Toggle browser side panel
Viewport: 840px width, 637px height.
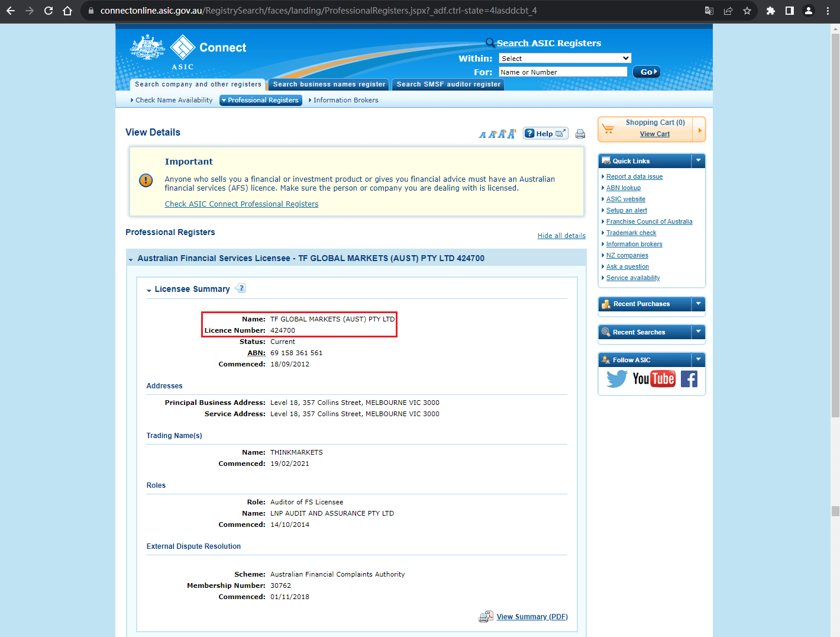pos(790,11)
